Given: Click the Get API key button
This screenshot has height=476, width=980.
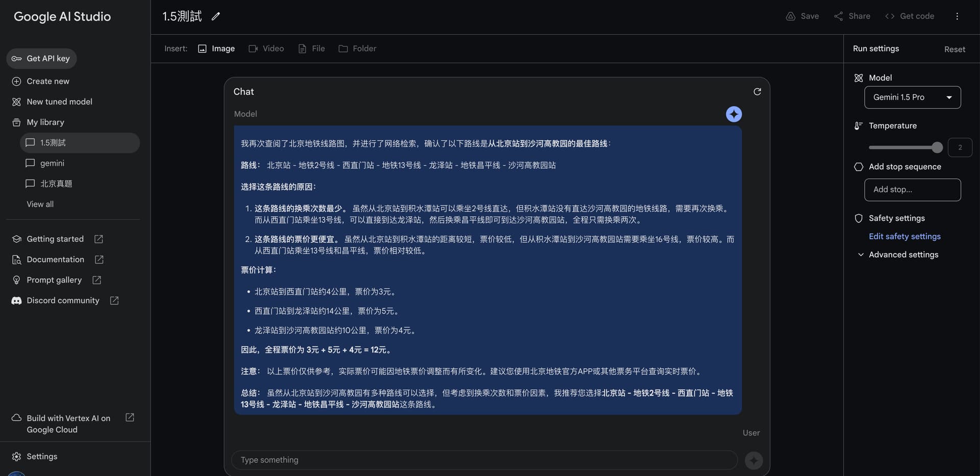Looking at the screenshot, I should click(41, 59).
